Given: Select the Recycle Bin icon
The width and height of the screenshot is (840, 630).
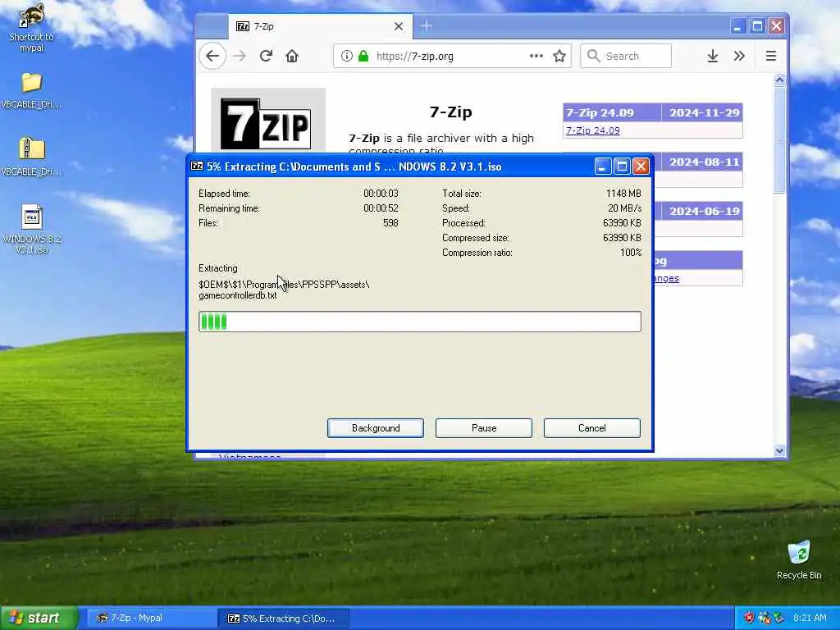Looking at the screenshot, I should [799, 560].
